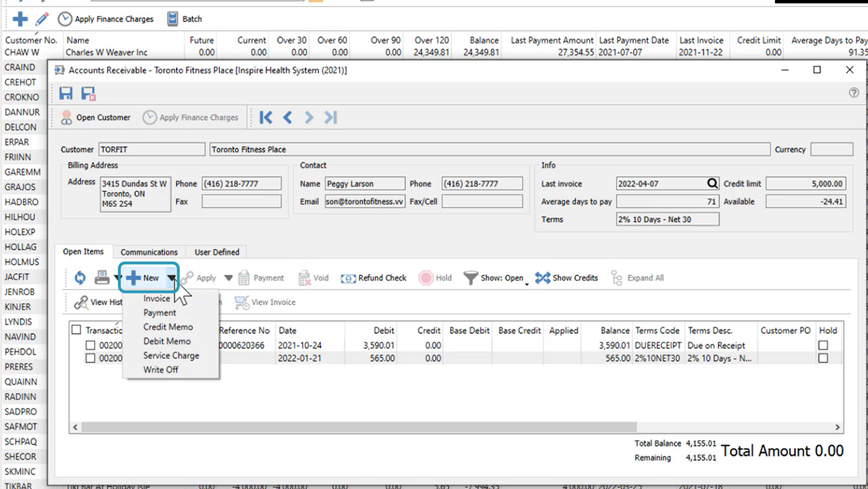Toggle the select-all Transaction checkbox
Image resolution: width=868 pixels, height=489 pixels.
click(x=77, y=330)
